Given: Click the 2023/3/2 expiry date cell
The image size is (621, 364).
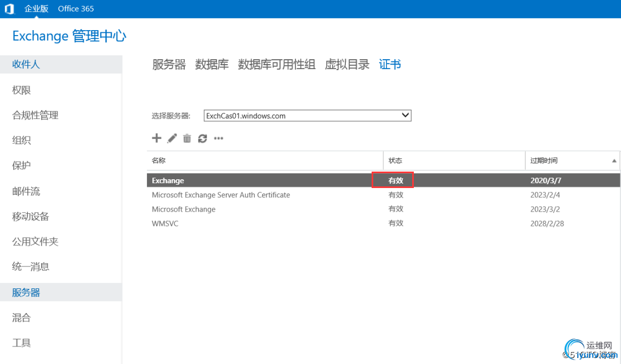Looking at the screenshot, I should pyautogui.click(x=545, y=209).
